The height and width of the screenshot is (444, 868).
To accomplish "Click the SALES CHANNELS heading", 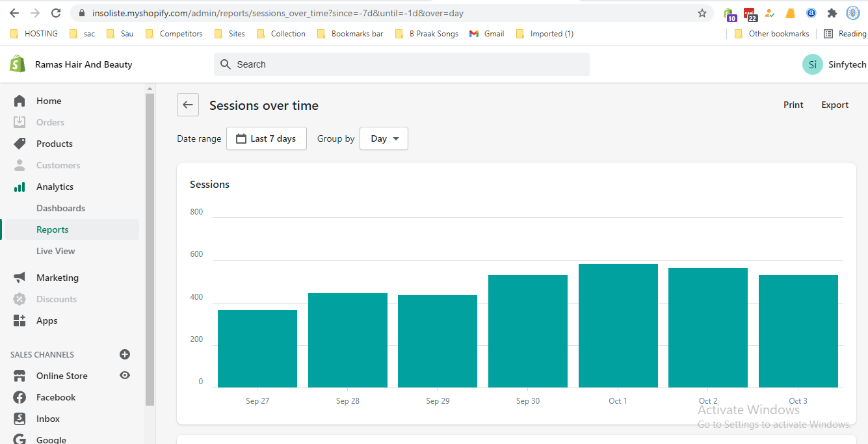I will pyautogui.click(x=42, y=354).
